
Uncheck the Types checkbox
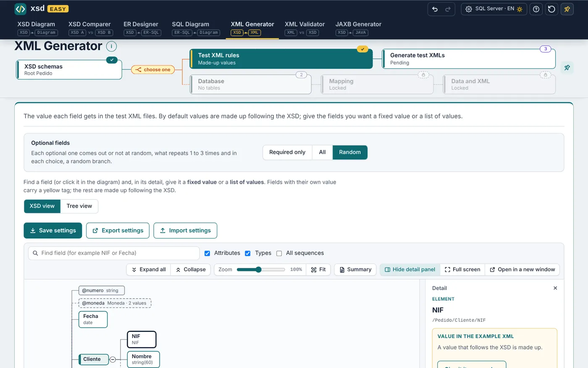click(x=248, y=253)
